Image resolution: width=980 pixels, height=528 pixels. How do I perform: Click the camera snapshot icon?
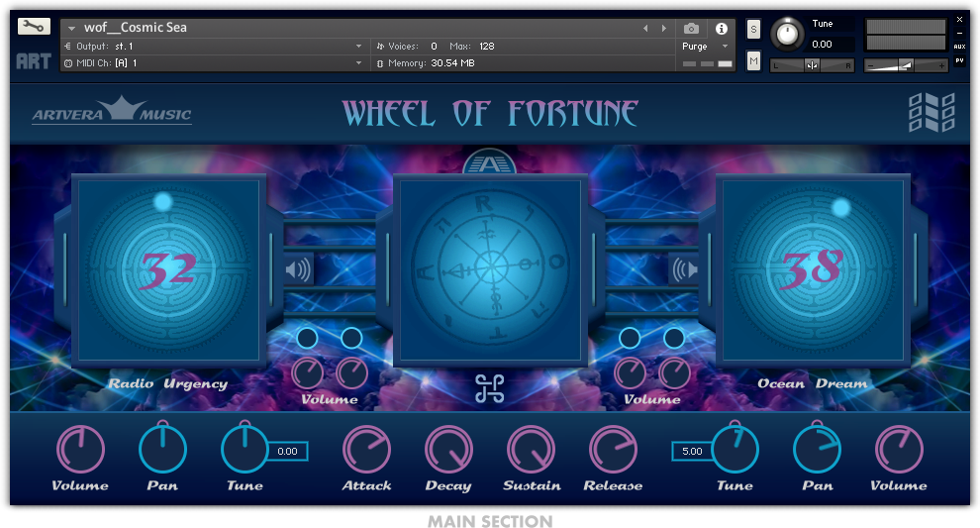click(691, 29)
